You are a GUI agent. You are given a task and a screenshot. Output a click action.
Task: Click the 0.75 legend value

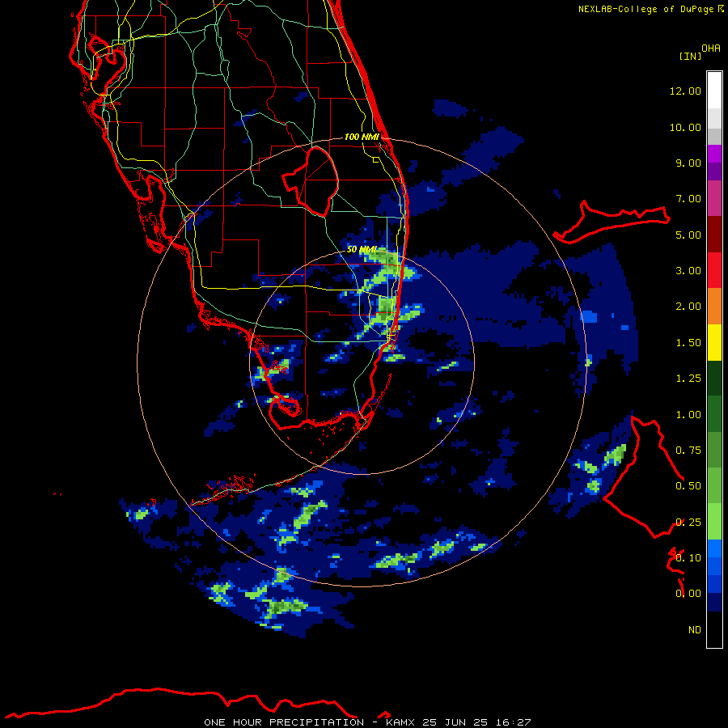pos(688,451)
